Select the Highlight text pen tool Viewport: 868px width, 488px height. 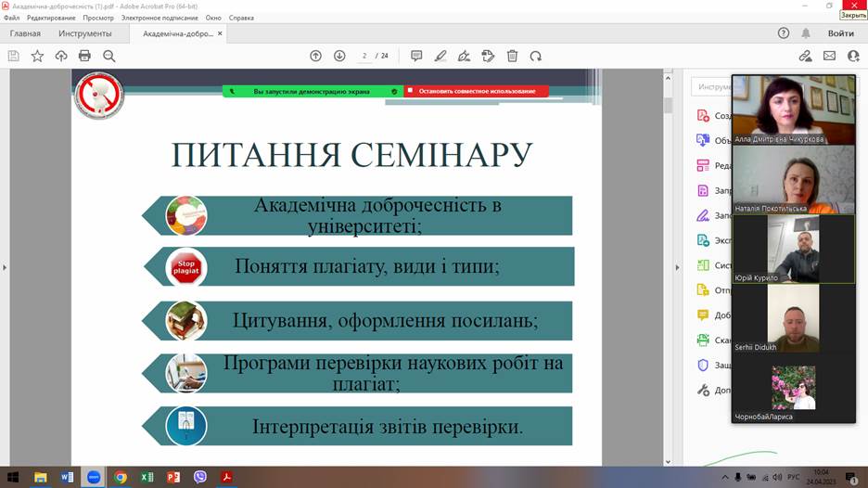(440, 56)
